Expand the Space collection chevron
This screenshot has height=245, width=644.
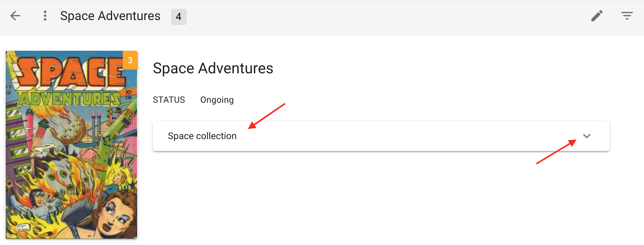coord(586,136)
